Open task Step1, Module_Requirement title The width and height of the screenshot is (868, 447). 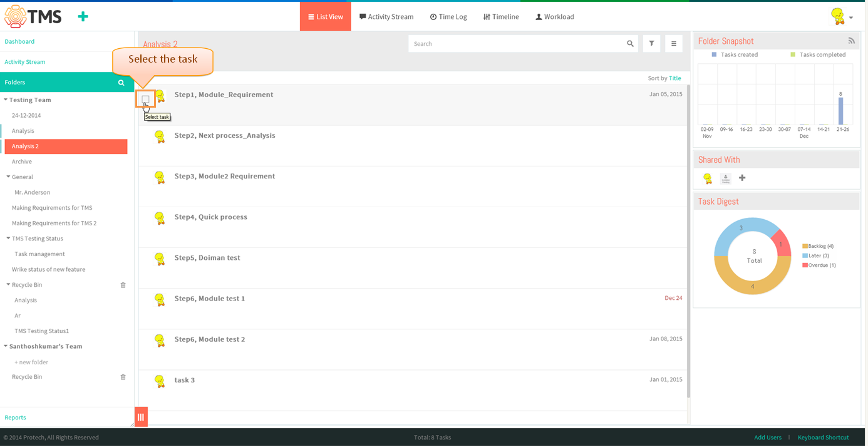click(x=224, y=95)
